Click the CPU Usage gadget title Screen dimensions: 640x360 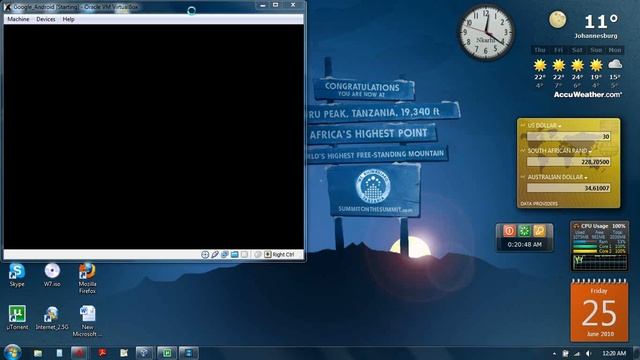click(x=595, y=226)
